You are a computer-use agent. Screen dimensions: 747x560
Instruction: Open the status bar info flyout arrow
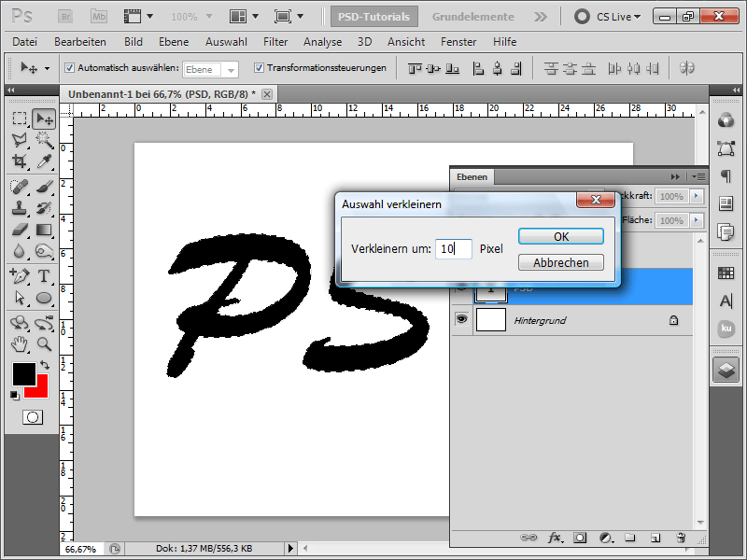click(x=290, y=548)
